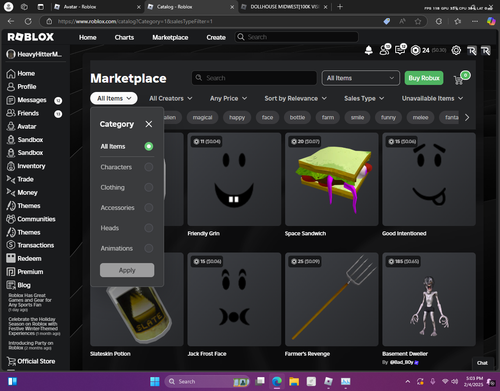Click the Communities icon in the sidebar

point(11,219)
